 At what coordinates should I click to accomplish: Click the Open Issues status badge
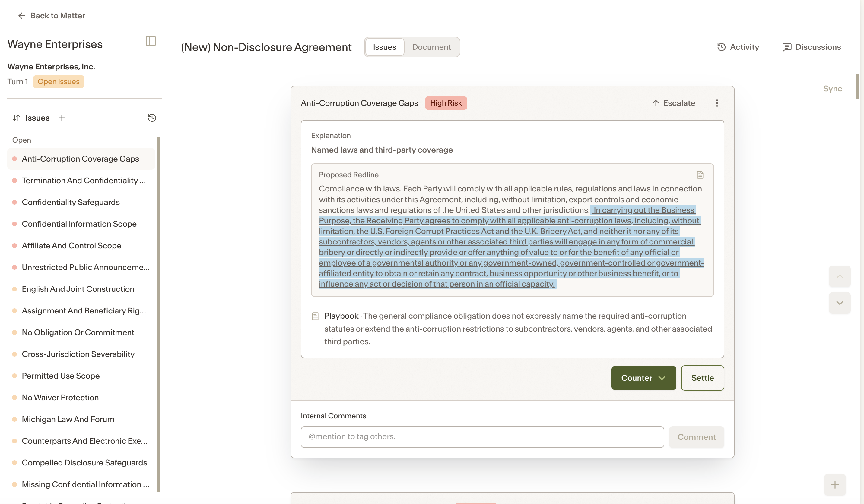pos(59,82)
